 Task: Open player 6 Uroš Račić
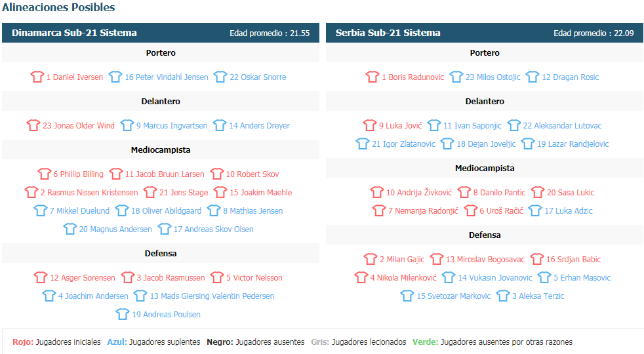pyautogui.click(x=502, y=211)
